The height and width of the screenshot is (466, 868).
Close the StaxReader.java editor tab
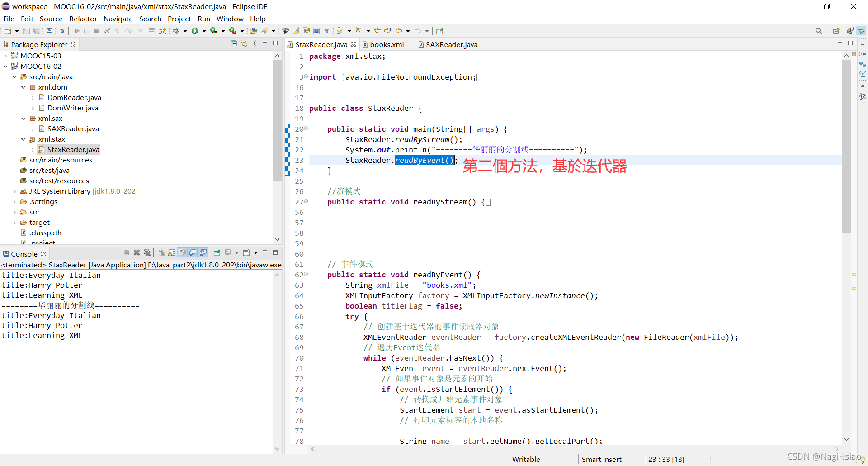point(354,44)
